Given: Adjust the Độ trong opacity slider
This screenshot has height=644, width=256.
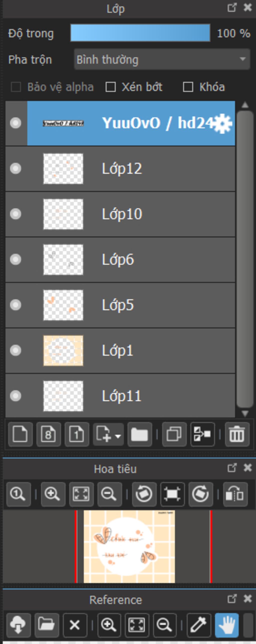Looking at the screenshot, I should tap(140, 33).
